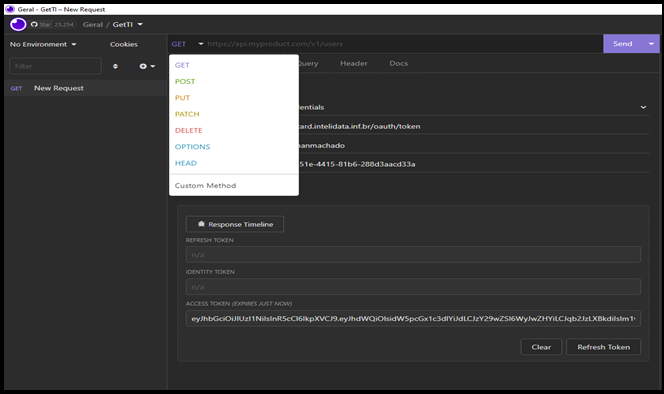Click the client secret field ending 288d3aacd33a

(x=473, y=164)
